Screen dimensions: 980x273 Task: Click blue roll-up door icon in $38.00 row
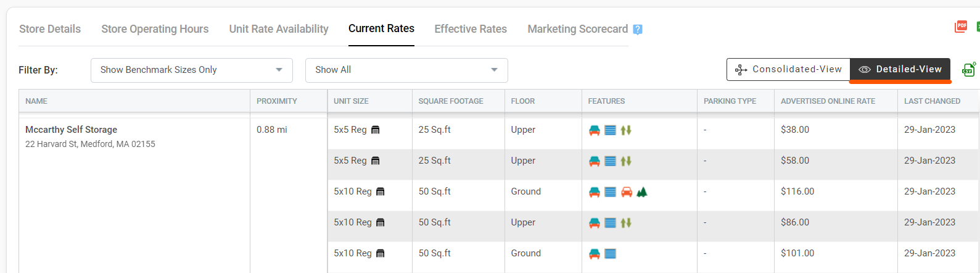click(610, 130)
